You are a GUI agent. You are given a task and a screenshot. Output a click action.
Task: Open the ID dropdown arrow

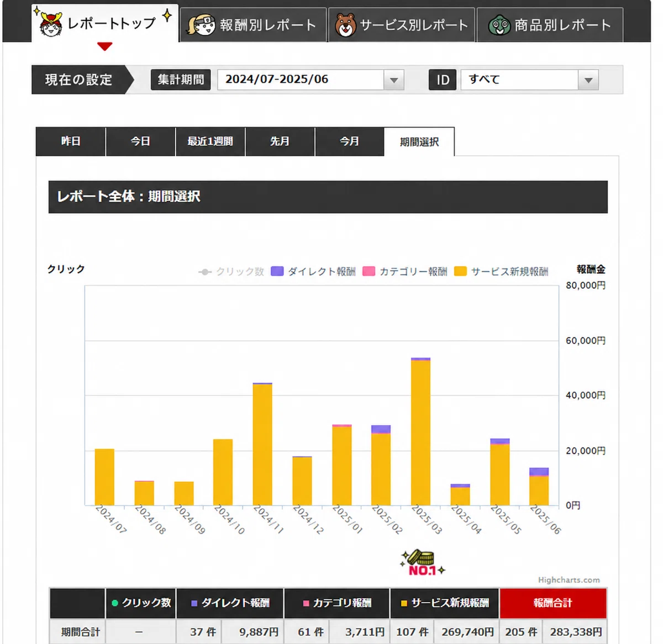[588, 80]
